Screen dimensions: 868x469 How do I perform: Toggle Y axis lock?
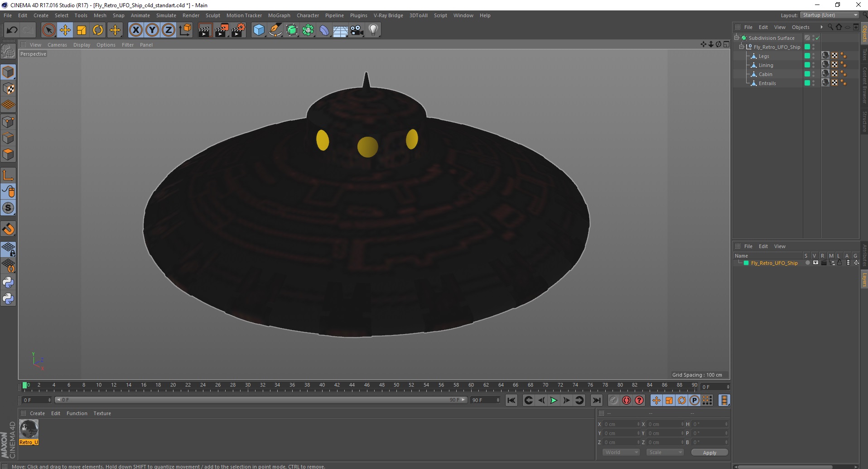click(x=152, y=30)
